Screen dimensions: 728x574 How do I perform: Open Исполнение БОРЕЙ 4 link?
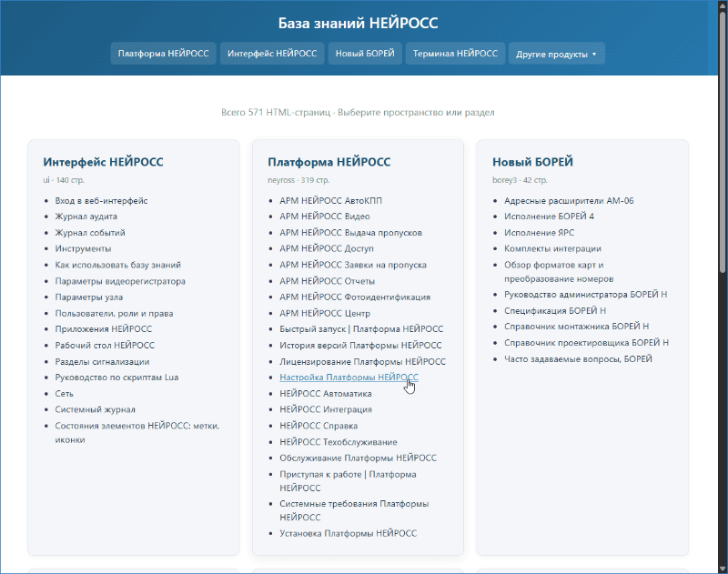click(x=550, y=217)
